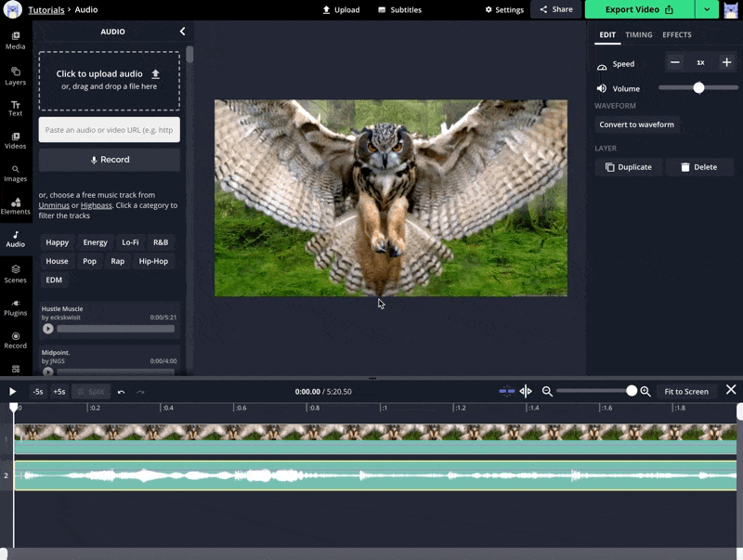Click the Duplicate layer button
This screenshot has height=560, width=743.
click(629, 167)
